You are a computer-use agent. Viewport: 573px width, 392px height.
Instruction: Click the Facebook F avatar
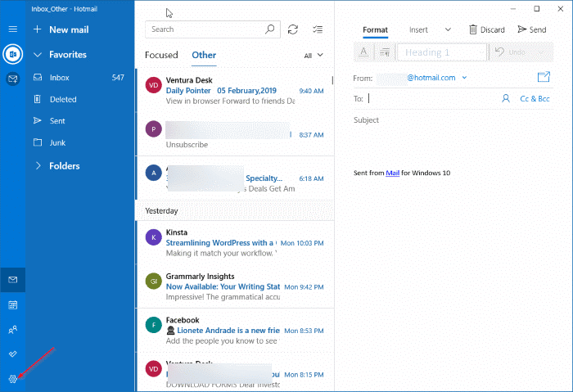(154, 325)
